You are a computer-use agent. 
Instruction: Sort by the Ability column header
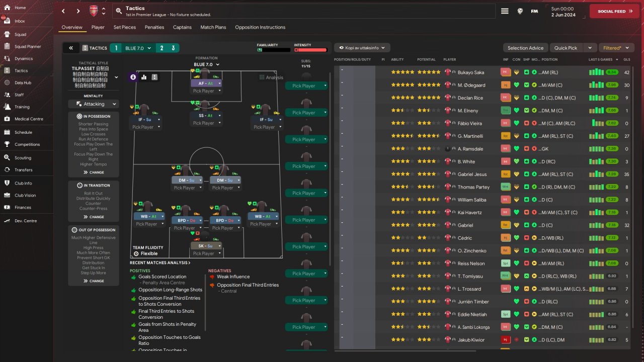[x=397, y=59]
